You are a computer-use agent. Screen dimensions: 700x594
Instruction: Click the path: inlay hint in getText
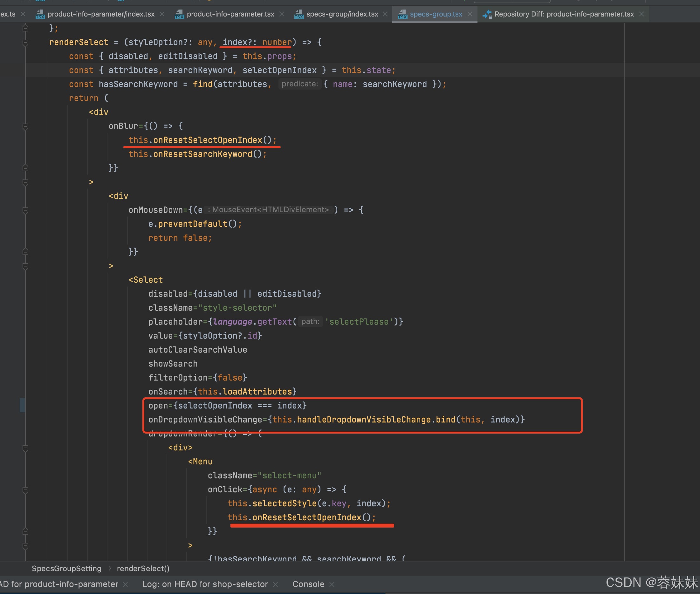tap(310, 321)
